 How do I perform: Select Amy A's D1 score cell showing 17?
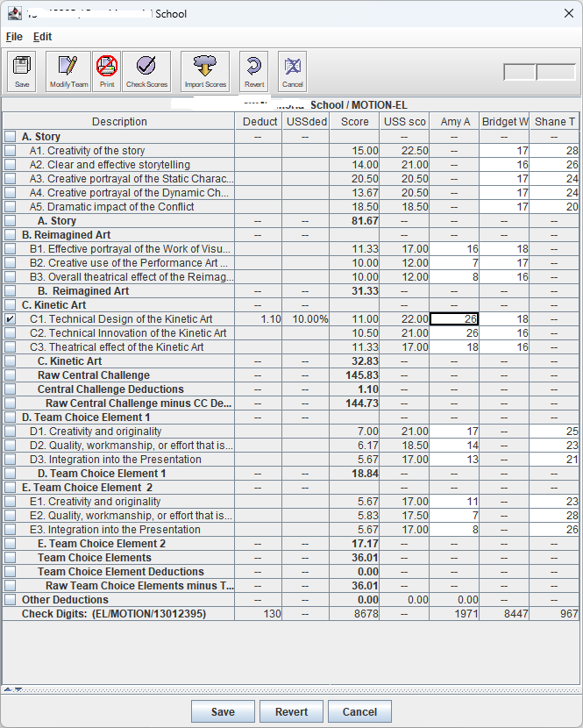point(454,432)
